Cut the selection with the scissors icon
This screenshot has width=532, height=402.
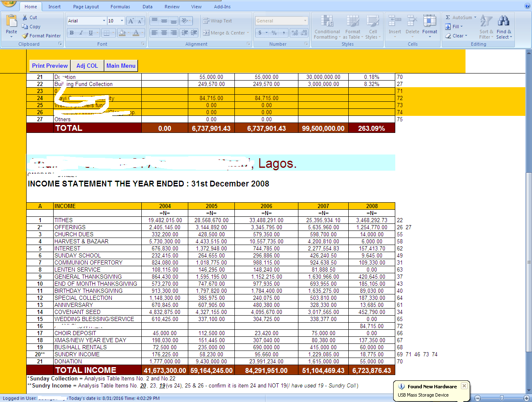25,17
